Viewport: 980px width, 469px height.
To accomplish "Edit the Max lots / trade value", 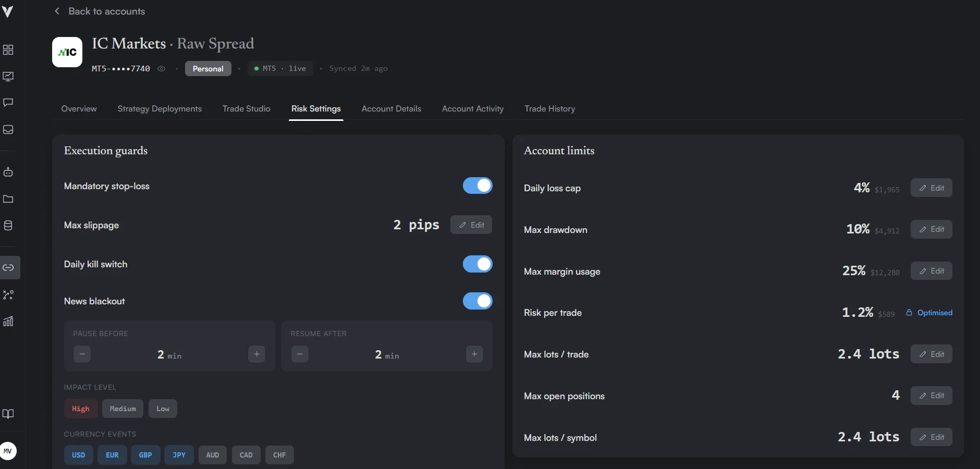I will [932, 354].
